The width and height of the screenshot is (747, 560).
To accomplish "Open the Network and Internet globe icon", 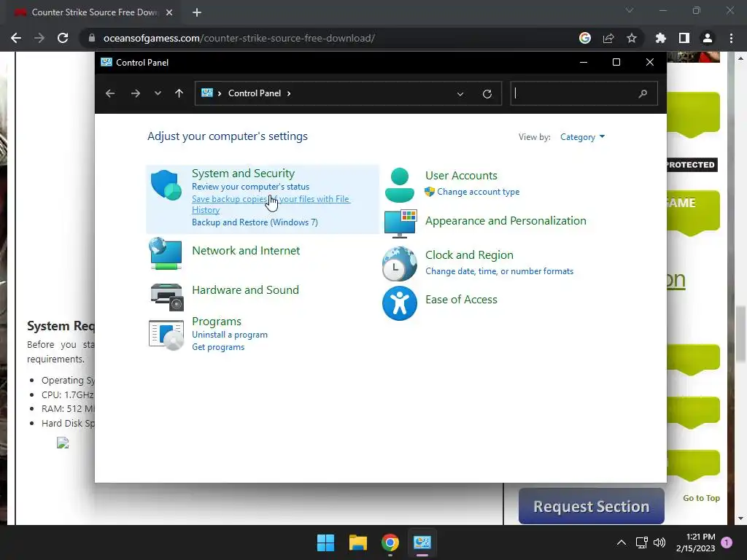I will 166,254.
